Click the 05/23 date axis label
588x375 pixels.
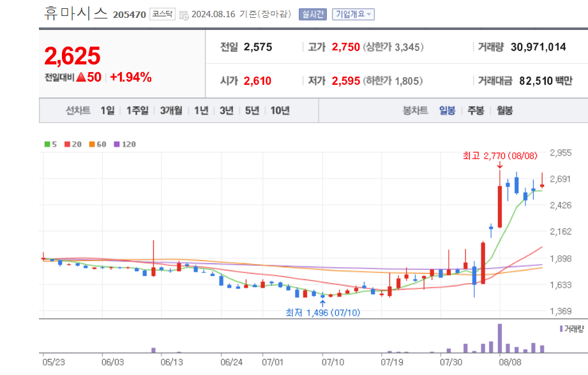(x=54, y=362)
